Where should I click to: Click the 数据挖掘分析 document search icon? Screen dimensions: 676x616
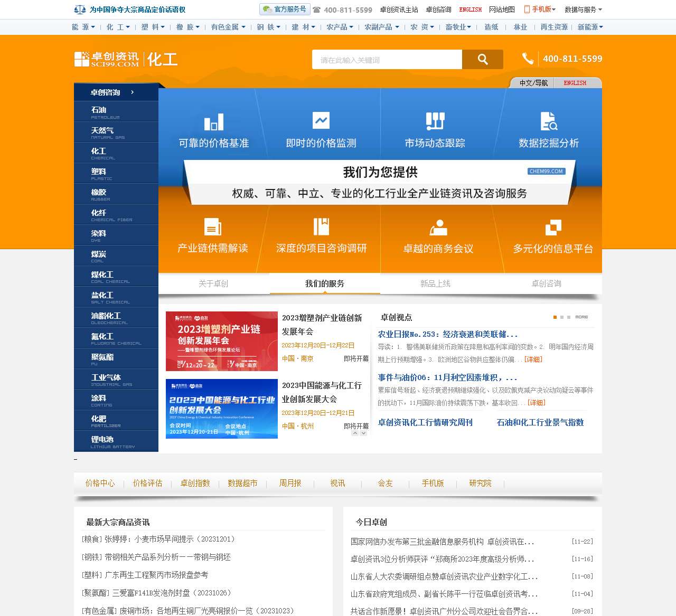click(549, 121)
